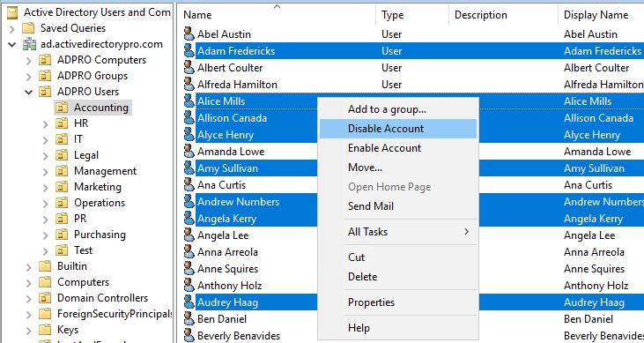Image resolution: width=644 pixels, height=343 pixels.
Task: Sort by the Type column header
Action: pos(412,15)
